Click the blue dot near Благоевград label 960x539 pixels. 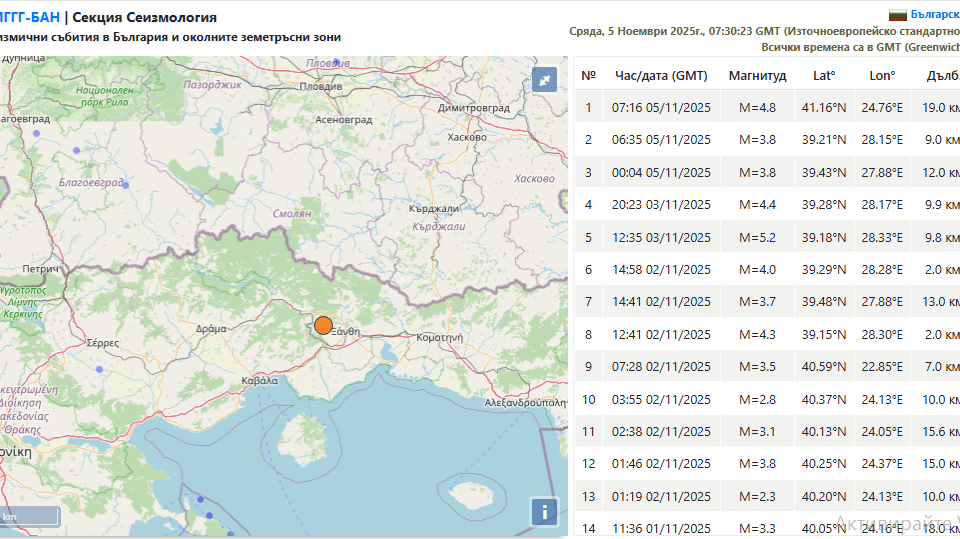tap(126, 184)
